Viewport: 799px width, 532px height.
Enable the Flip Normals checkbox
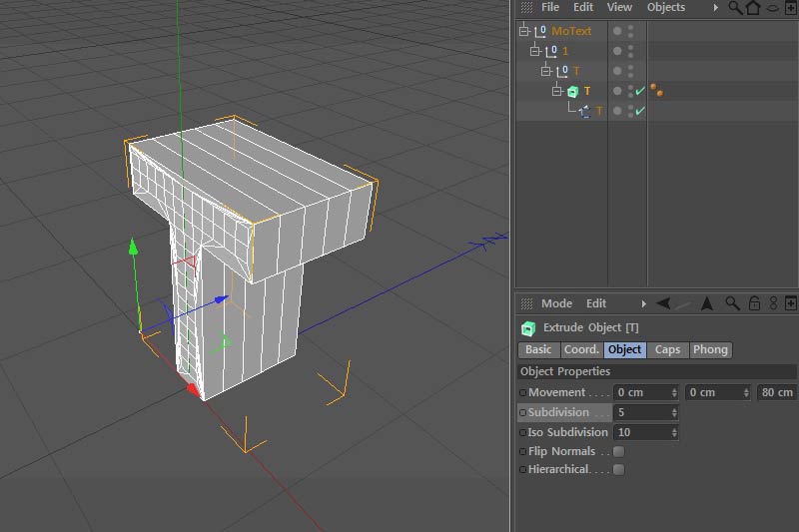coord(618,451)
